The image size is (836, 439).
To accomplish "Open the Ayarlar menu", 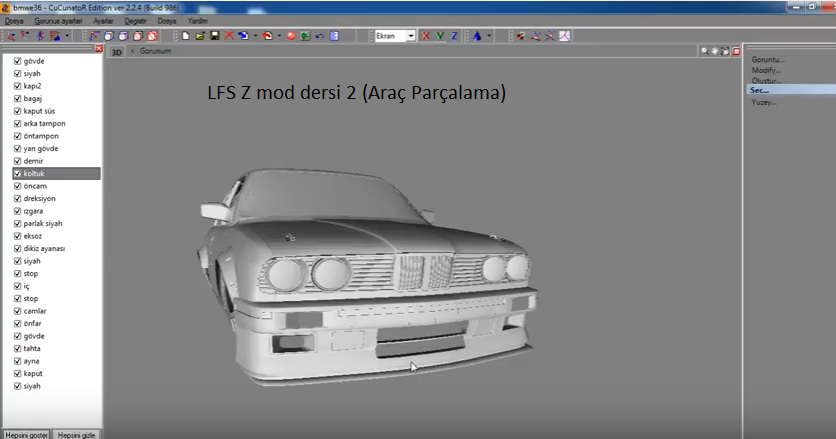I will 103,21.
